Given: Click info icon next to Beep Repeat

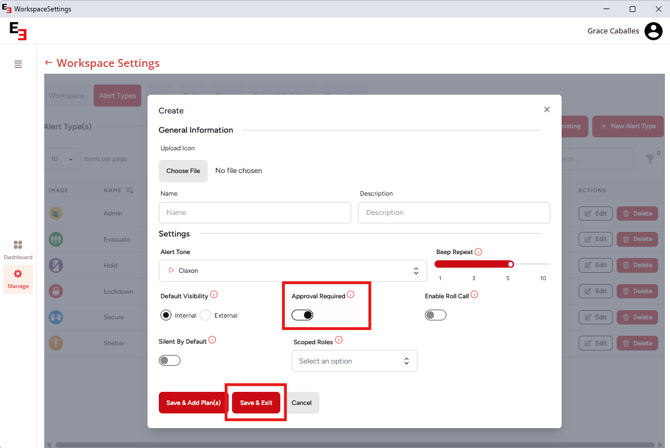Looking at the screenshot, I should tap(479, 252).
